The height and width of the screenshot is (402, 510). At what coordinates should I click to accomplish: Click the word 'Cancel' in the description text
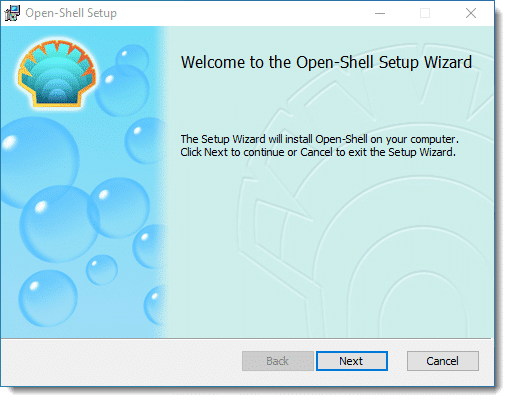point(316,152)
